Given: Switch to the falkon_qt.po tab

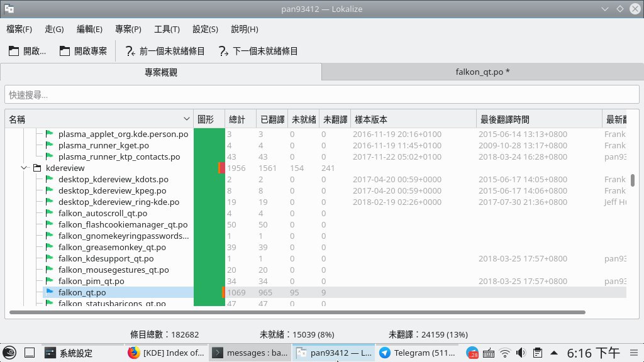Looking at the screenshot, I should click(x=482, y=72).
